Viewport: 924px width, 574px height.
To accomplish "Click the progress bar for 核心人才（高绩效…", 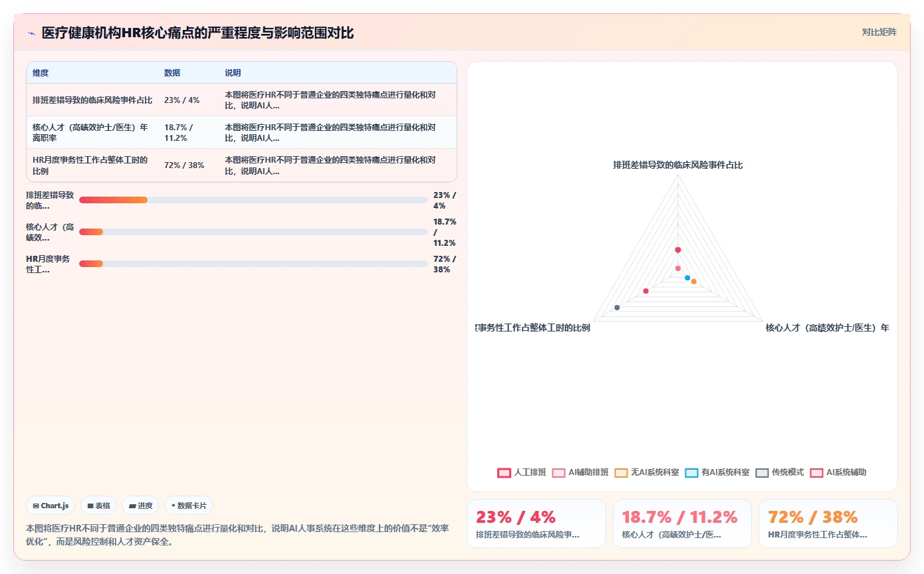I will tap(253, 232).
